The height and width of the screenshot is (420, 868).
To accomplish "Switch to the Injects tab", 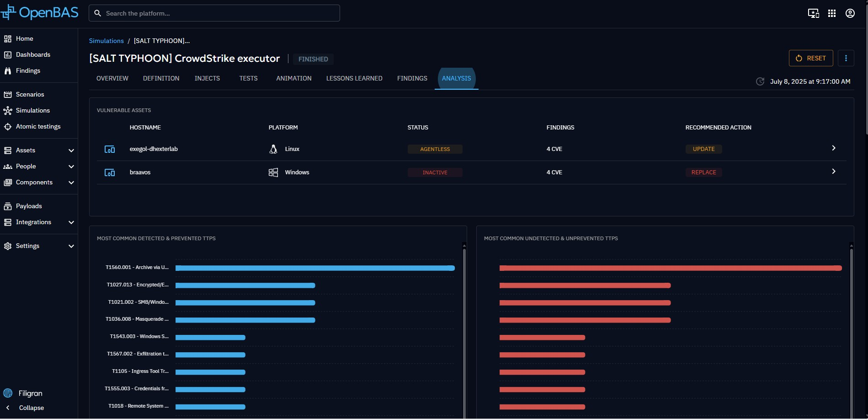I will click(x=207, y=78).
